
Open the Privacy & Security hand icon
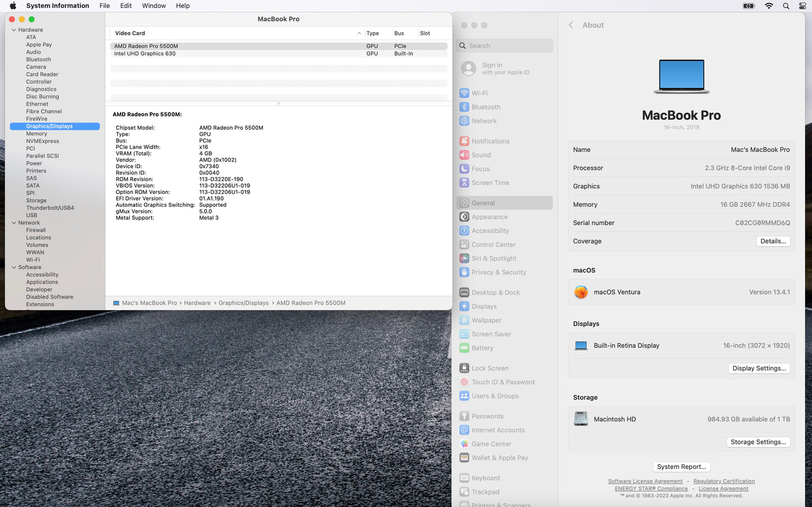pyautogui.click(x=464, y=272)
